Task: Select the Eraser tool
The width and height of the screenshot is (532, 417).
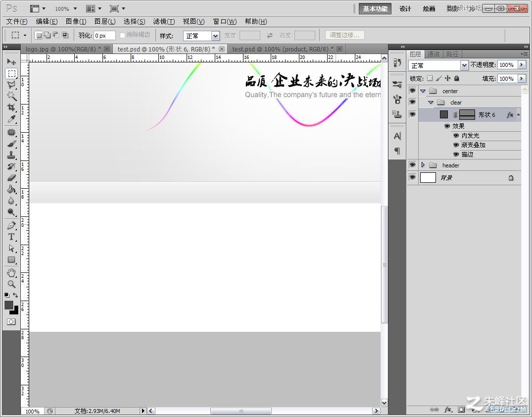Action: tap(11, 178)
